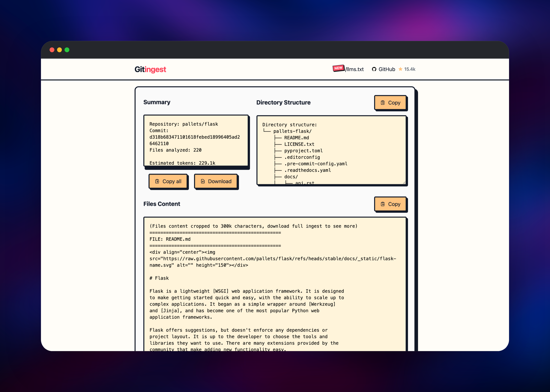
Task: Click the file icon in Download button
Action: (x=203, y=181)
